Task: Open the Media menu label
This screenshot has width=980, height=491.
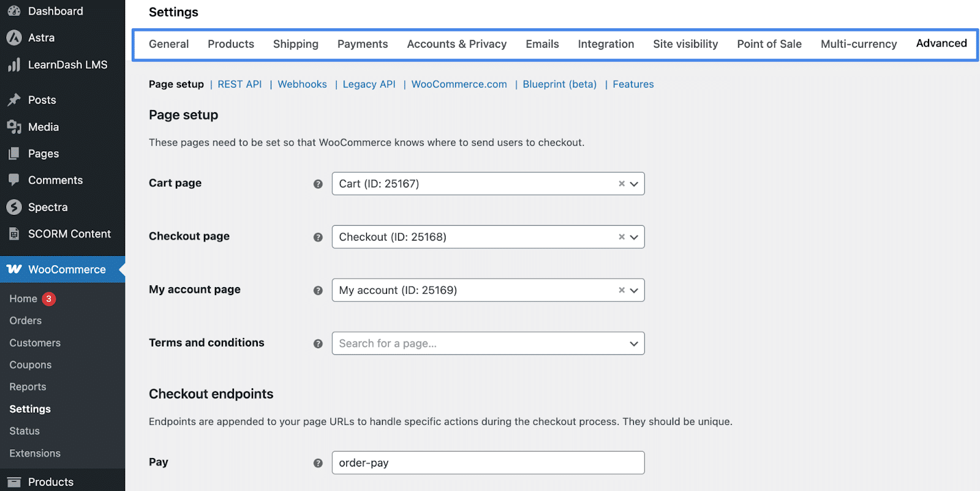Action: (43, 127)
